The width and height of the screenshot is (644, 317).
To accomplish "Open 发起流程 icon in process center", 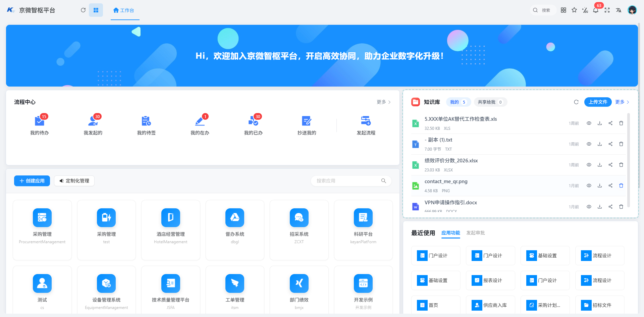I will pyautogui.click(x=366, y=121).
